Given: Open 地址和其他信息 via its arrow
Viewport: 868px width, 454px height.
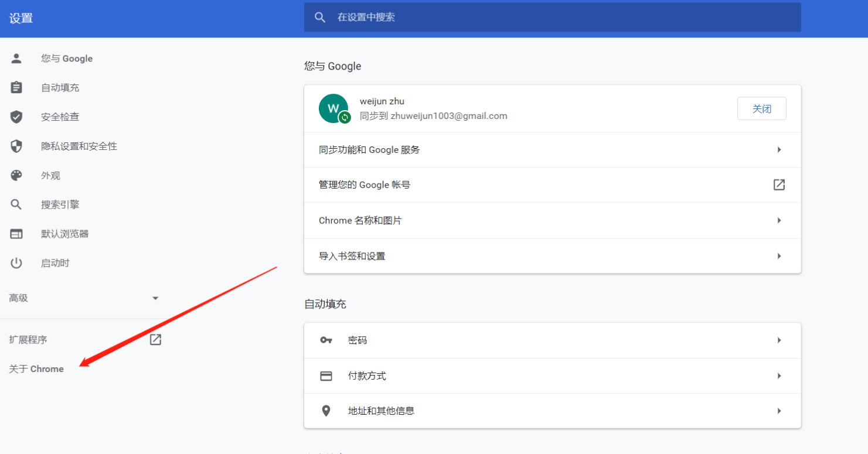Looking at the screenshot, I should tap(779, 411).
